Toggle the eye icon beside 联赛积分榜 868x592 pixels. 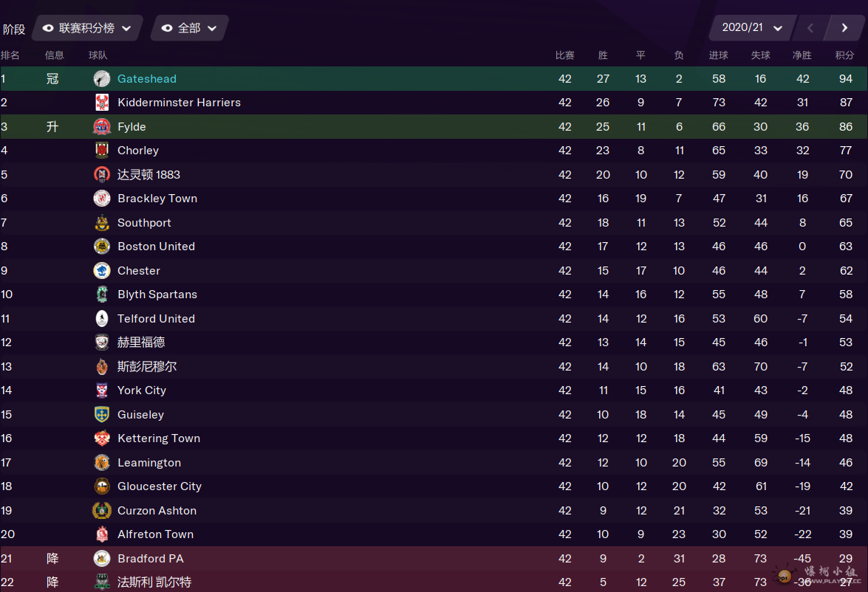point(48,28)
